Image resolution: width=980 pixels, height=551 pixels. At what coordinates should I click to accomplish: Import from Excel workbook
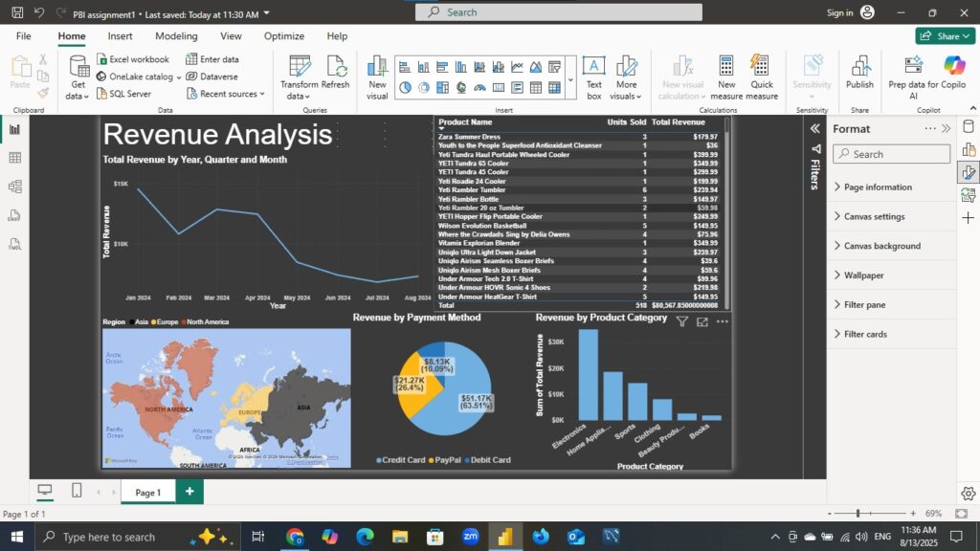(x=132, y=58)
